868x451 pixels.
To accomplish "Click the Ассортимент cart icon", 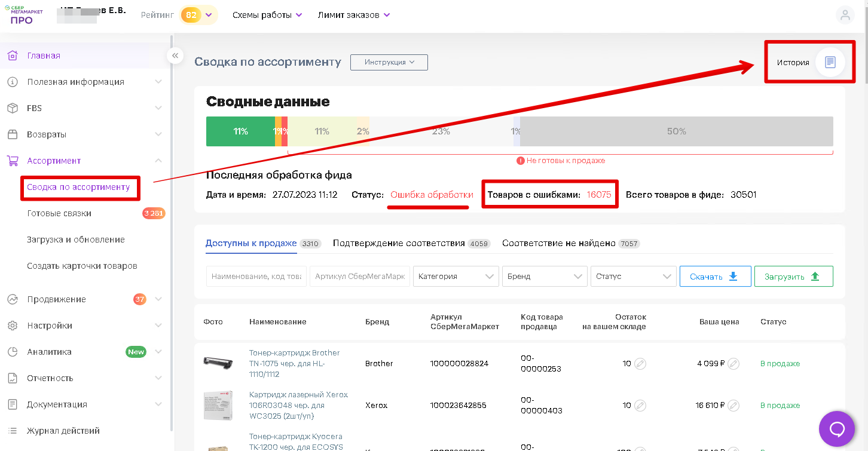I will coord(12,161).
